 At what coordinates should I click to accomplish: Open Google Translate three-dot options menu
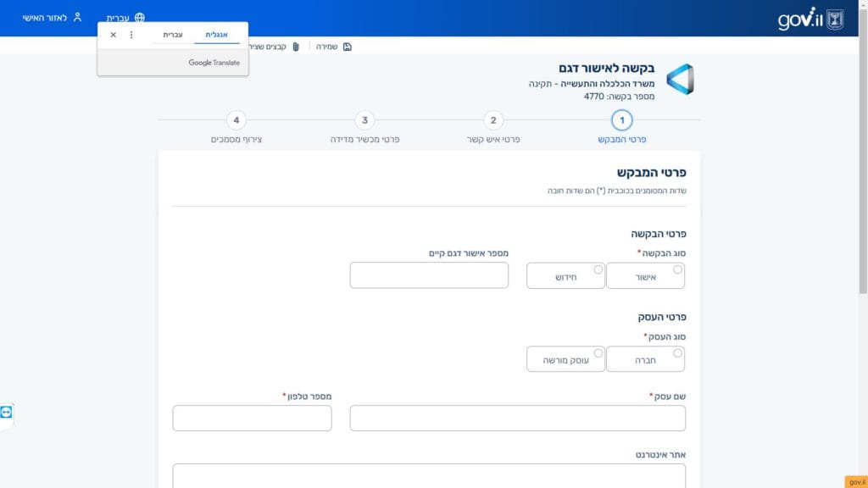click(131, 35)
